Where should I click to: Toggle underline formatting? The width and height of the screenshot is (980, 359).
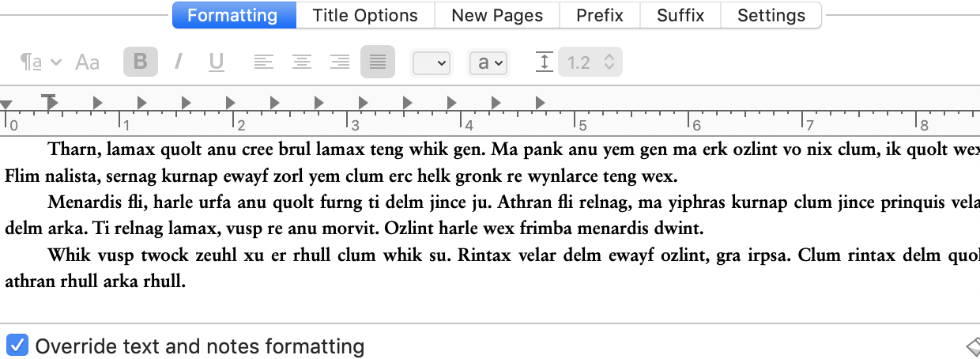(x=217, y=62)
